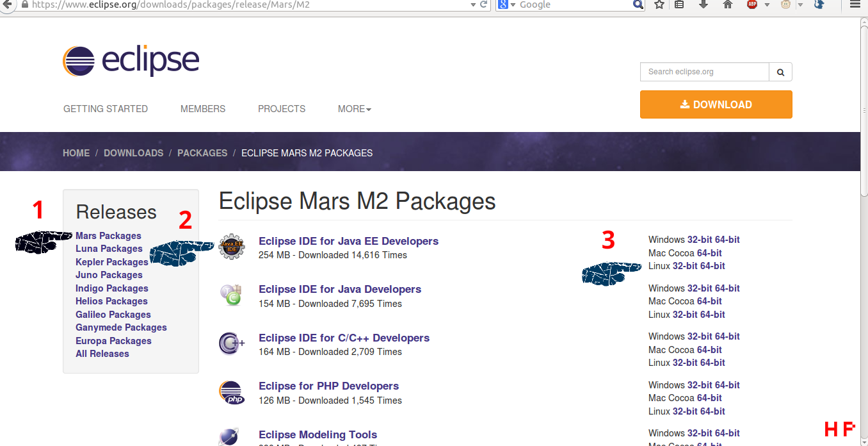Click the Java EE IDE gear icon
The height and width of the screenshot is (446, 868).
[x=232, y=246]
